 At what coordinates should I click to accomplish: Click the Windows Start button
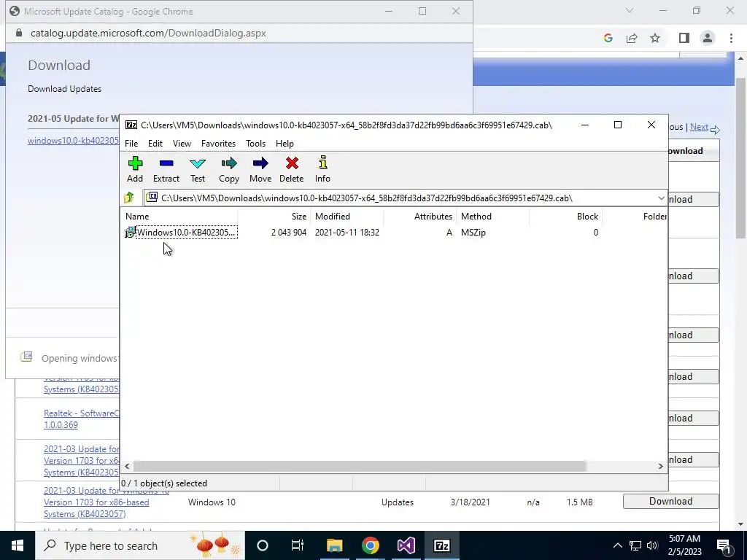18,545
